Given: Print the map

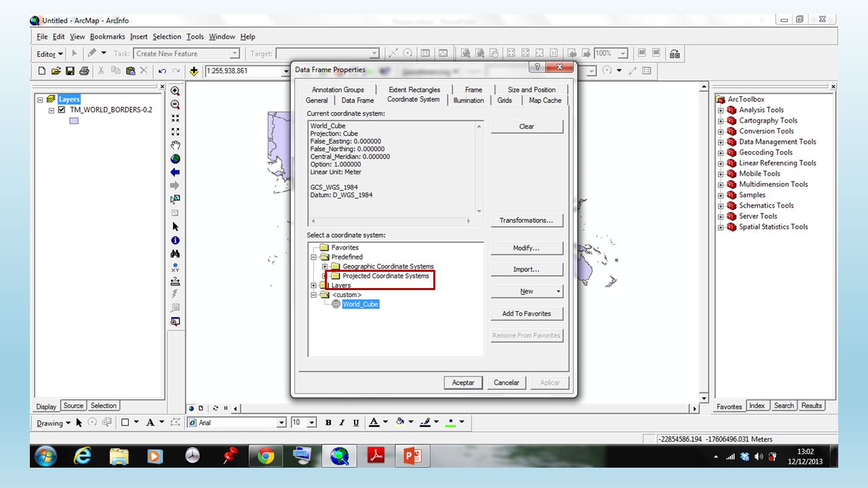Looking at the screenshot, I should click(x=84, y=70).
